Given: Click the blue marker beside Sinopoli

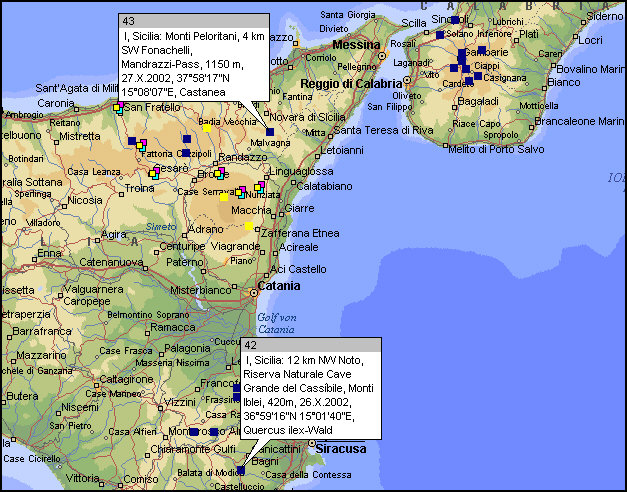Looking at the screenshot, I should [x=454, y=20].
